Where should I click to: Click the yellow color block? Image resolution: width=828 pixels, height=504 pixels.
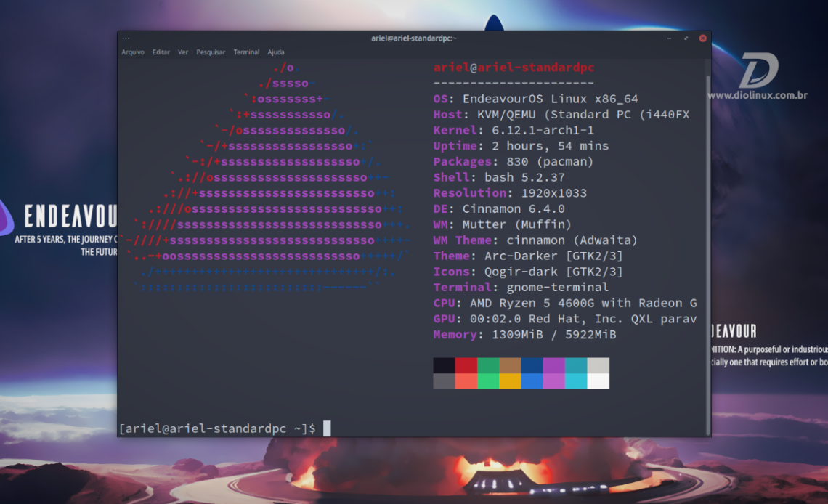tap(510, 381)
